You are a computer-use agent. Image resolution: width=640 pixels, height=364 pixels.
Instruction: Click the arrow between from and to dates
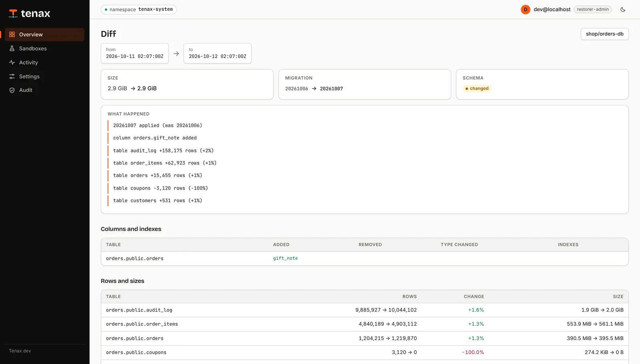click(176, 54)
